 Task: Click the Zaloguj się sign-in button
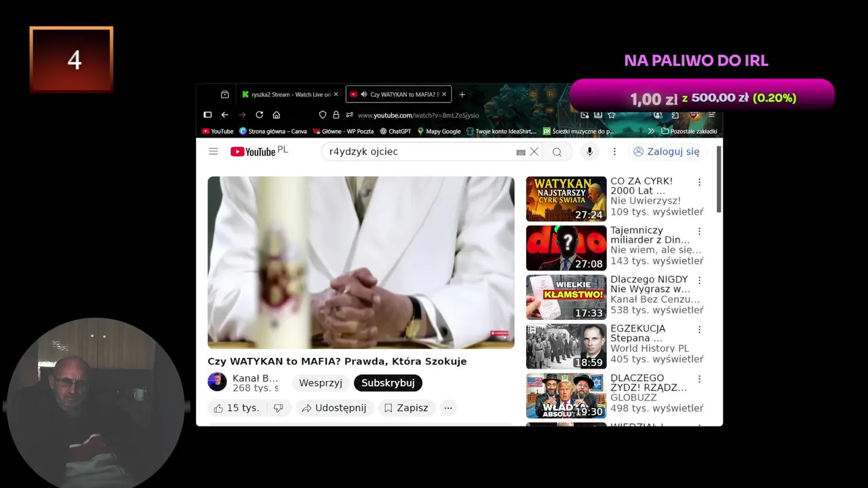pos(667,152)
